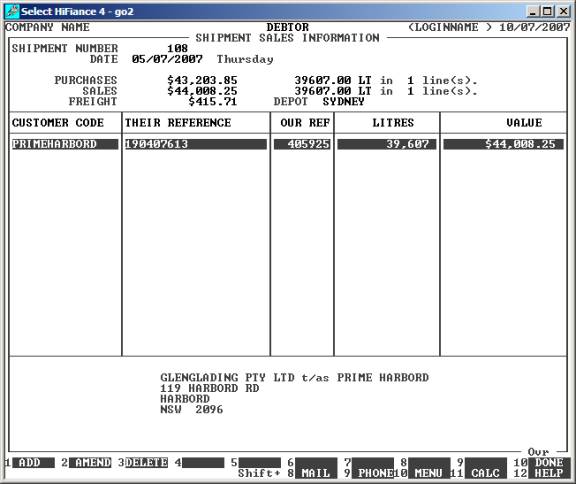Click the 190407613 their reference field
The height and width of the screenshot is (484, 576).
point(196,144)
